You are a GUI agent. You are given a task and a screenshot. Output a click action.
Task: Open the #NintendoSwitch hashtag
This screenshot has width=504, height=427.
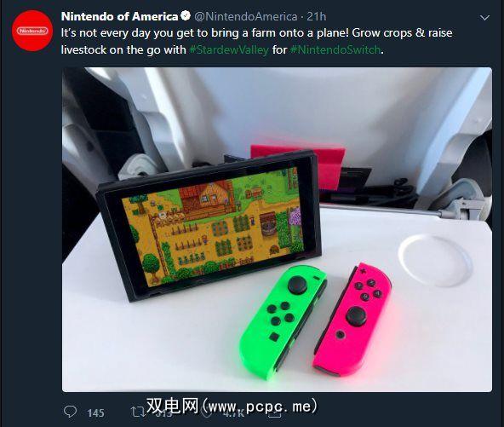click(x=335, y=50)
